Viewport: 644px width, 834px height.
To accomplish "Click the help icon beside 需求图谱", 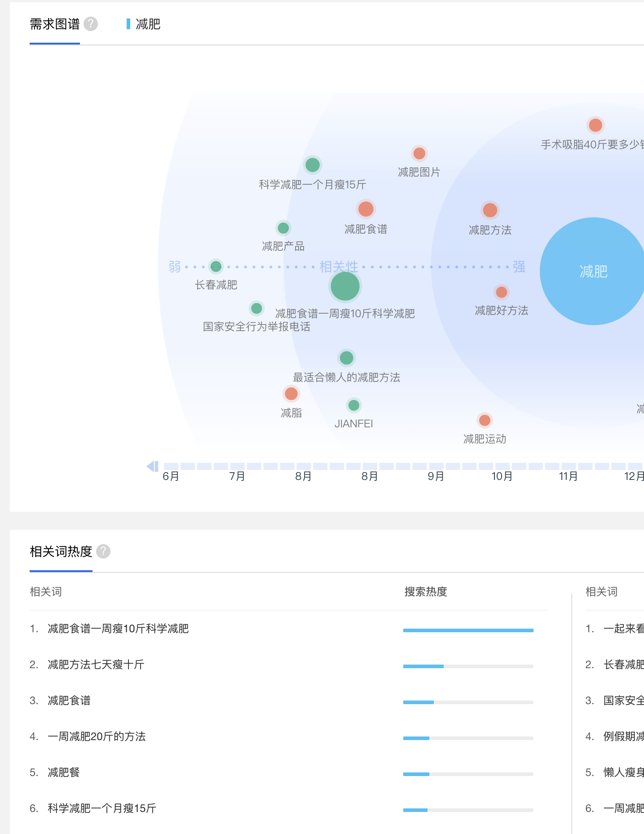I will (x=91, y=24).
